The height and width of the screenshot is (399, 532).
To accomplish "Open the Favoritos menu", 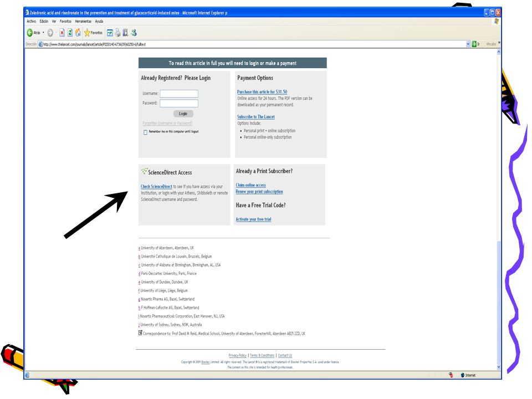I will [x=65, y=21].
